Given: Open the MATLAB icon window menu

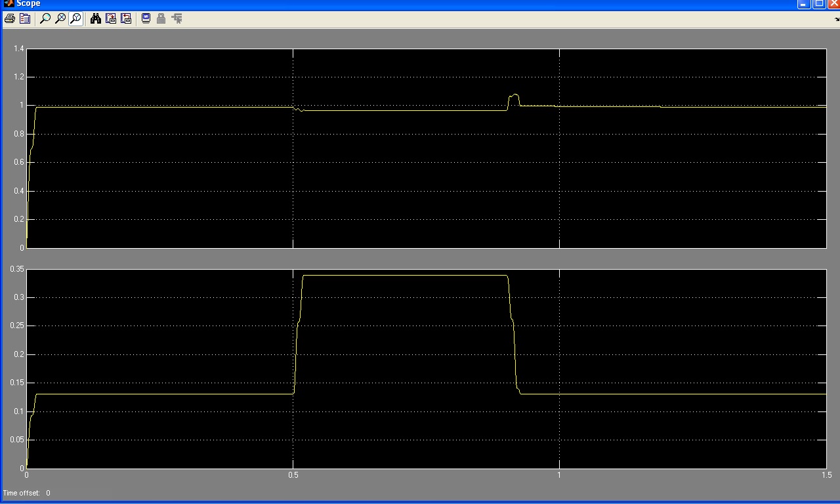Looking at the screenshot, I should click(x=9, y=3).
